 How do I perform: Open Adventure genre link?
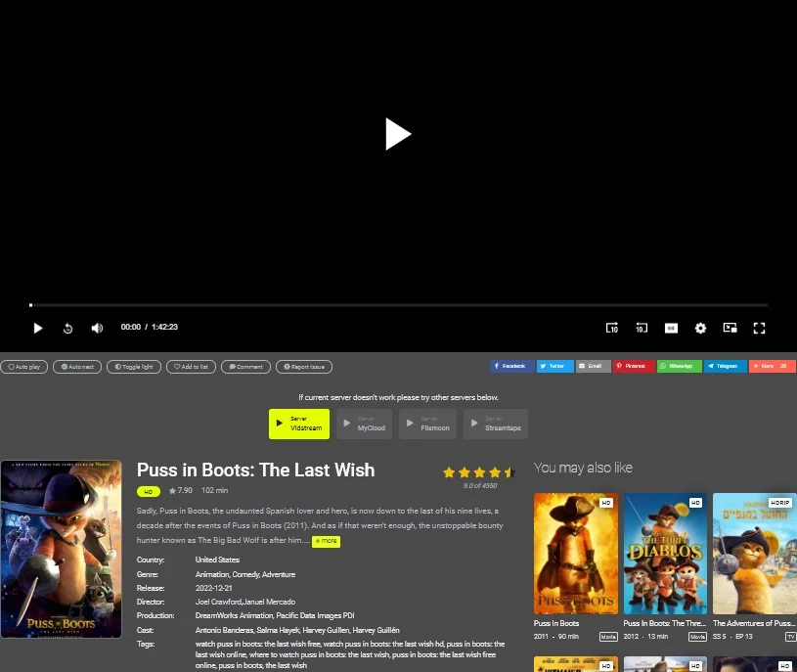(x=279, y=574)
